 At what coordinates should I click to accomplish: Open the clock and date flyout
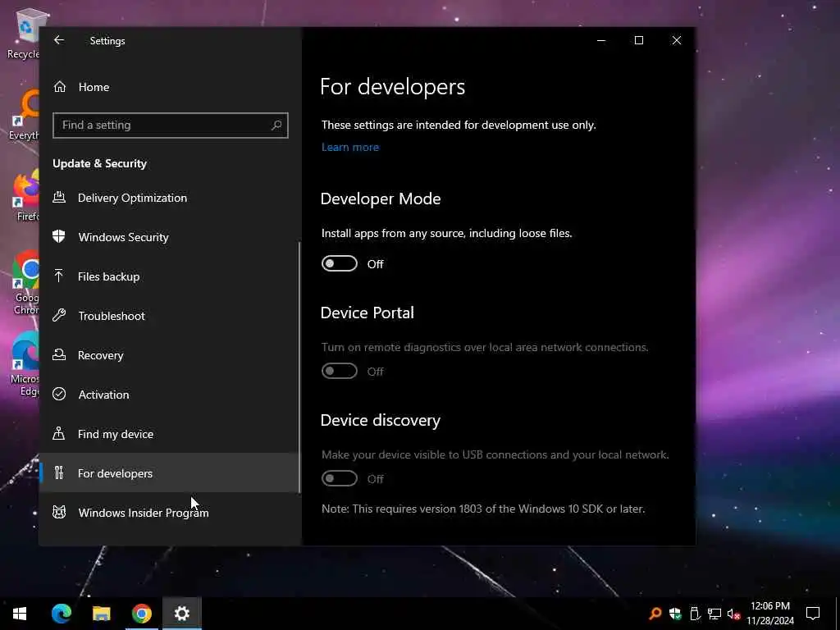pyautogui.click(x=769, y=614)
